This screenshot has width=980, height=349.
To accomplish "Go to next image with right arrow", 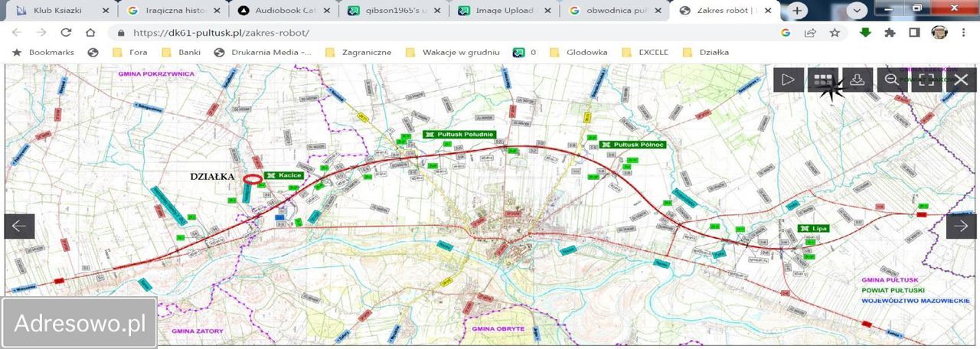I will [x=961, y=226].
